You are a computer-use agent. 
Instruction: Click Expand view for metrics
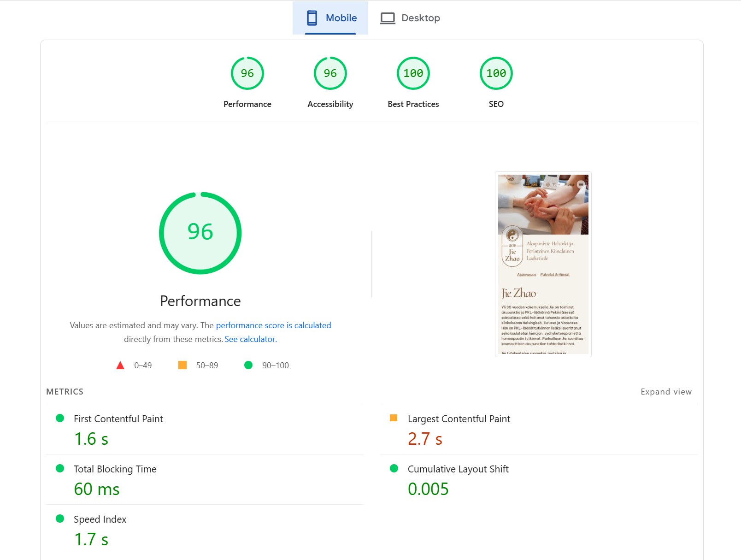(666, 392)
